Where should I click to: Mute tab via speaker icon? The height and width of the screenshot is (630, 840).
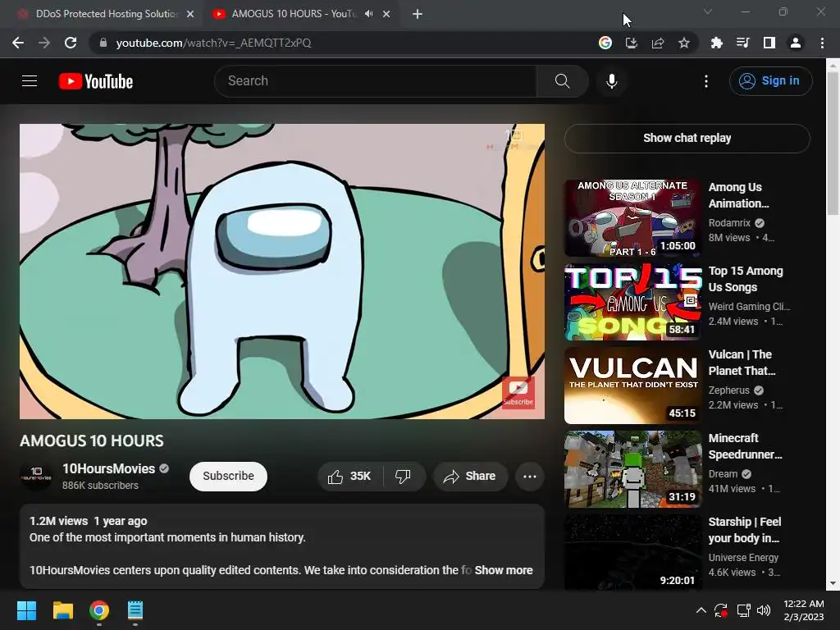point(368,14)
